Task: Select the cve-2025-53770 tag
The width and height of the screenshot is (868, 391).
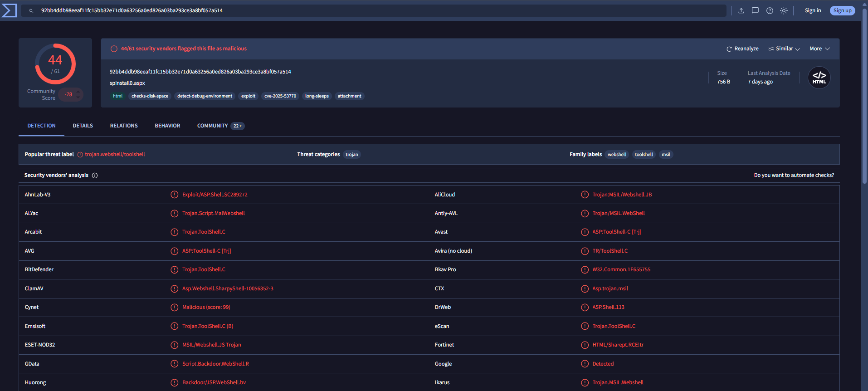Action: pyautogui.click(x=280, y=96)
